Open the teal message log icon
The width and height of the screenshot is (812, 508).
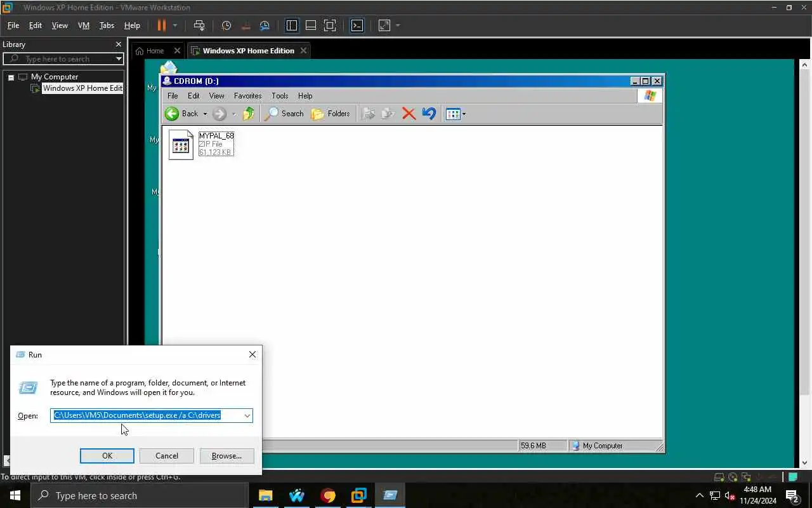pyautogui.click(x=793, y=477)
